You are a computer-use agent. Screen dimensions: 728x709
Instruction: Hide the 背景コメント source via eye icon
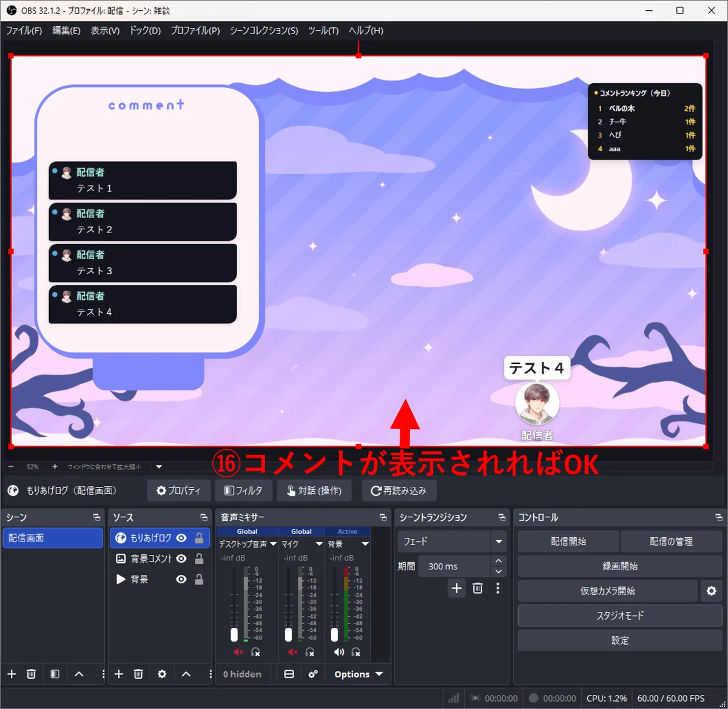[181, 558]
